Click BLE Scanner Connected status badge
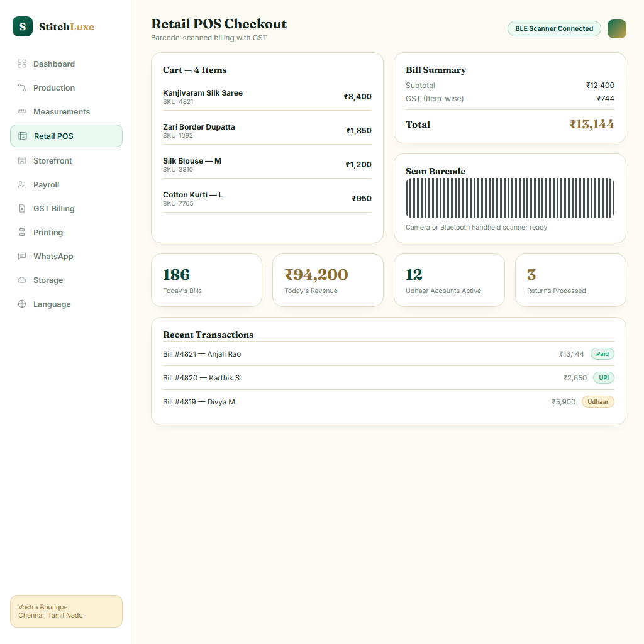Screen dimensions: 644x644 (x=554, y=29)
